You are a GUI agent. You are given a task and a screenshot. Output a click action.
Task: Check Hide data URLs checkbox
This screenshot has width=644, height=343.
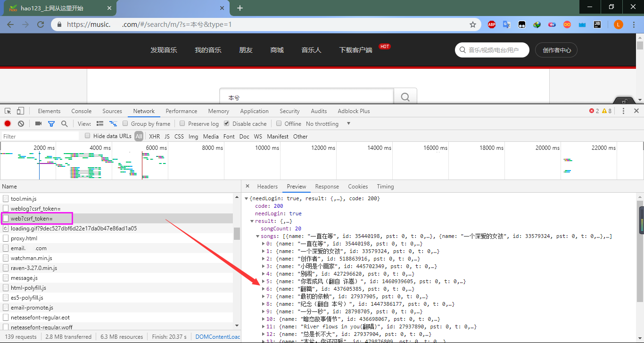click(x=87, y=136)
